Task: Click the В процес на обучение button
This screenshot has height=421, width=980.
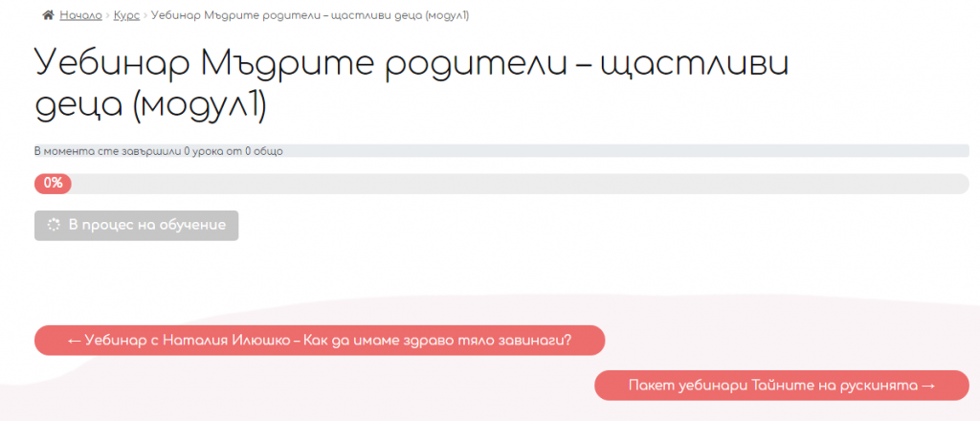Action: click(x=136, y=225)
